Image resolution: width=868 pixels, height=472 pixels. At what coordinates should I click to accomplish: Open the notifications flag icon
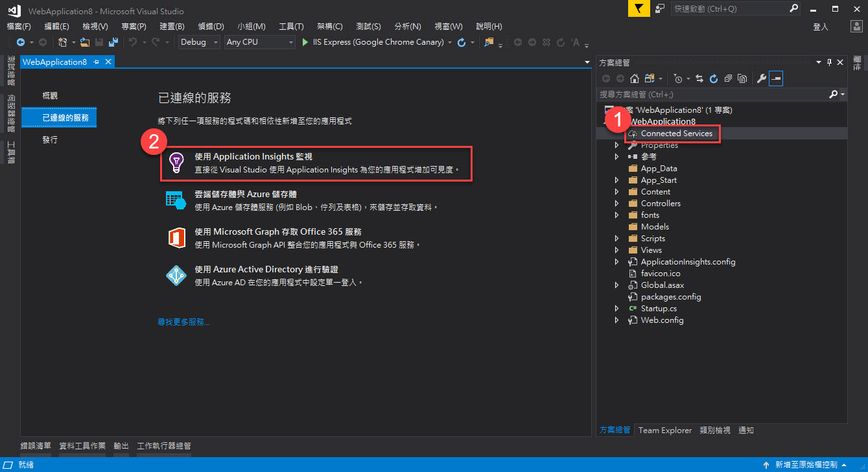click(x=639, y=8)
